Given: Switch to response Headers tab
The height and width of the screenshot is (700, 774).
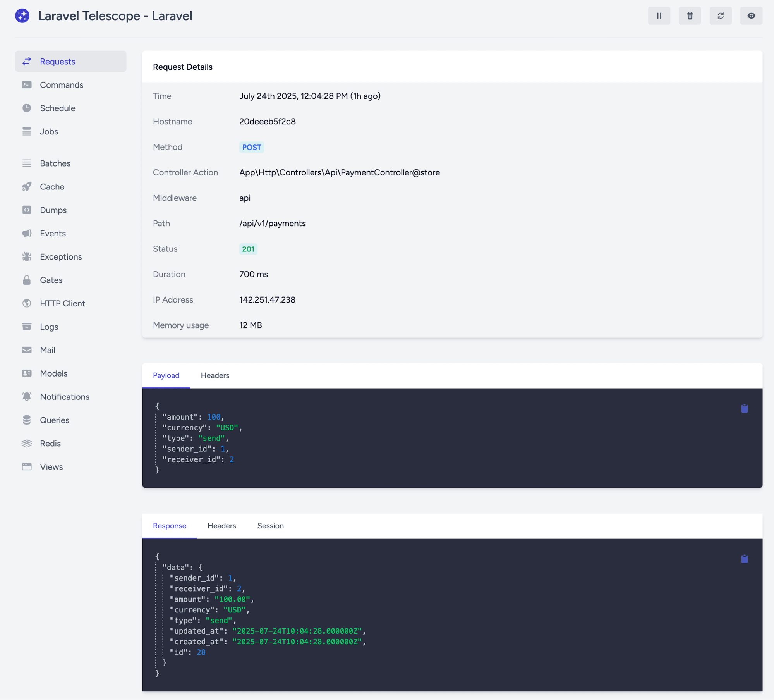Looking at the screenshot, I should (x=221, y=526).
